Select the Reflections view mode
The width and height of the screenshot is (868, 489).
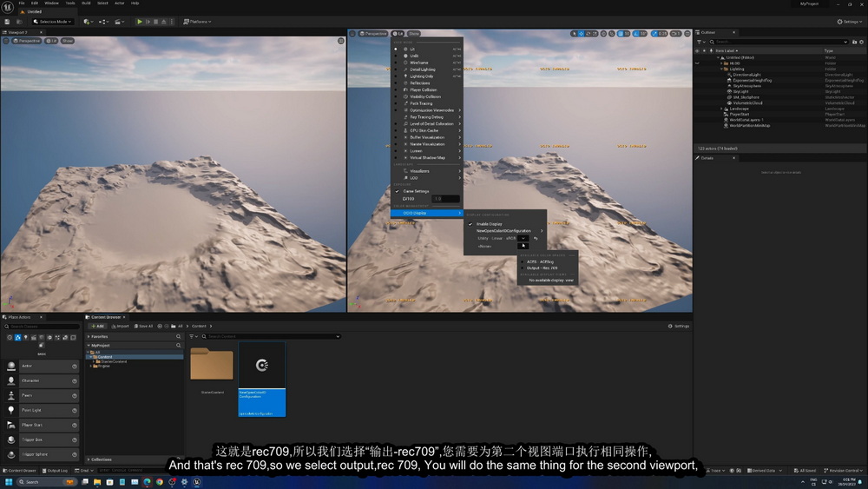point(427,83)
